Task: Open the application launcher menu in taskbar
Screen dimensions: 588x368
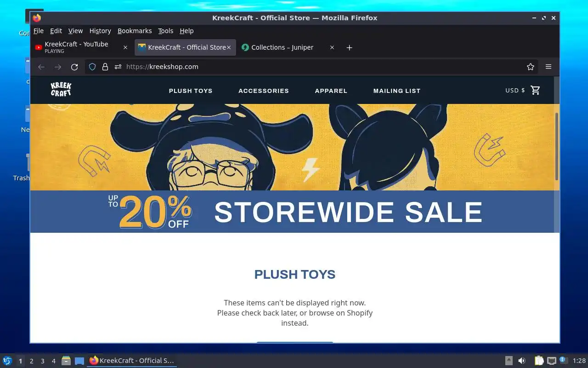Action: tap(7, 361)
